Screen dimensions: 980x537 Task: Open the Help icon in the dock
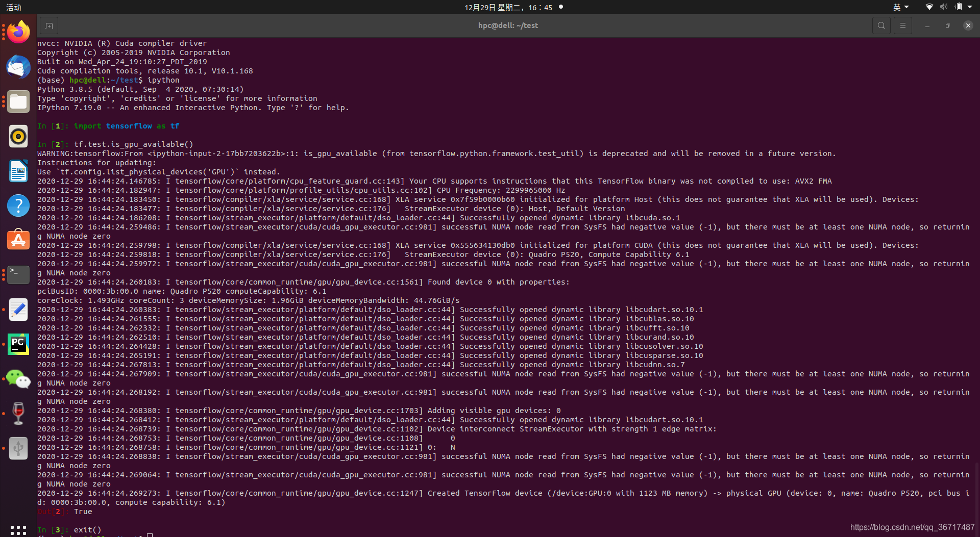click(18, 206)
